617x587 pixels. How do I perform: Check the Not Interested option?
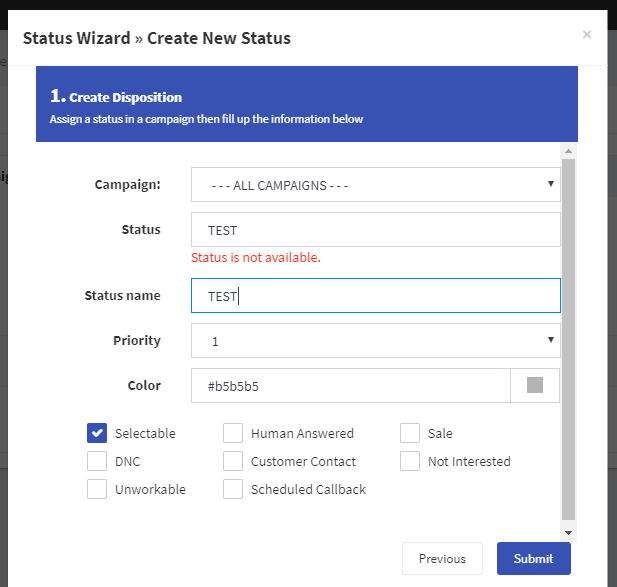pyautogui.click(x=410, y=461)
